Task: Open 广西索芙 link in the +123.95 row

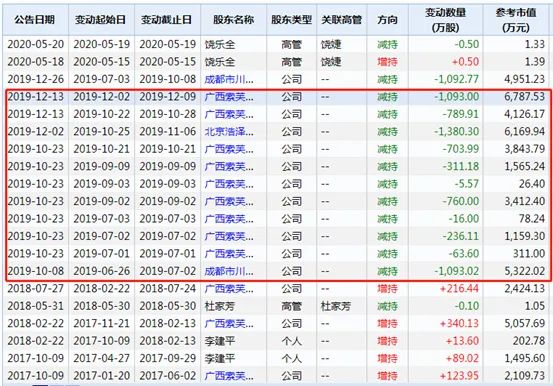Action: (x=229, y=376)
